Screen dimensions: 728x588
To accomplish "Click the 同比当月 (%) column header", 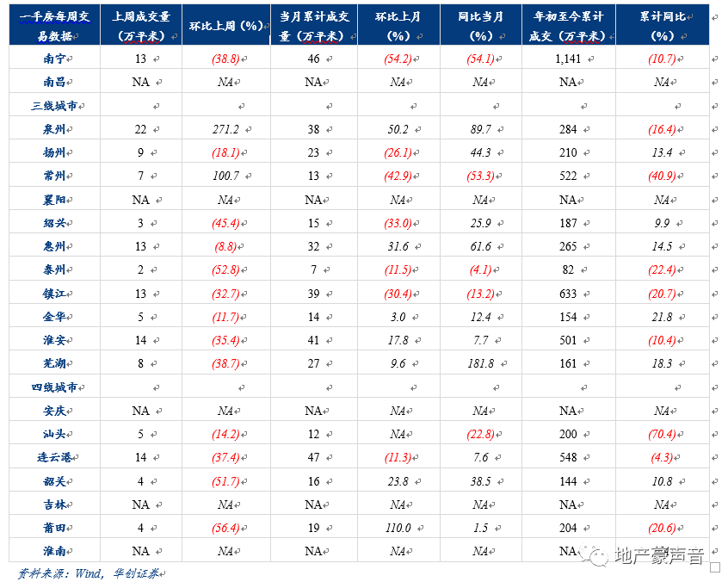I will 481,25.
